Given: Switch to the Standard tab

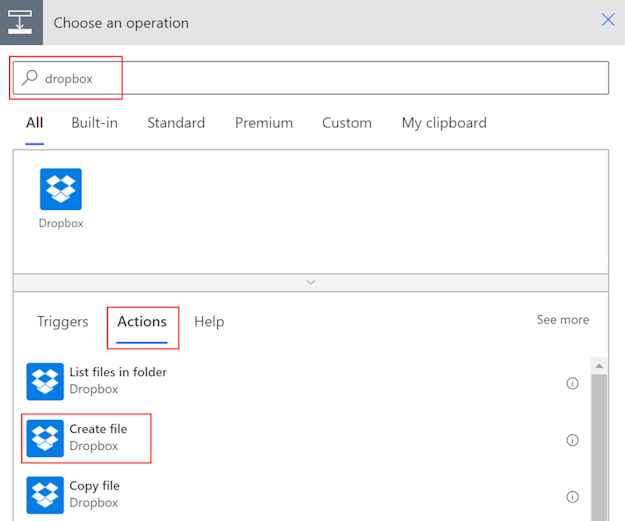Looking at the screenshot, I should click(176, 123).
